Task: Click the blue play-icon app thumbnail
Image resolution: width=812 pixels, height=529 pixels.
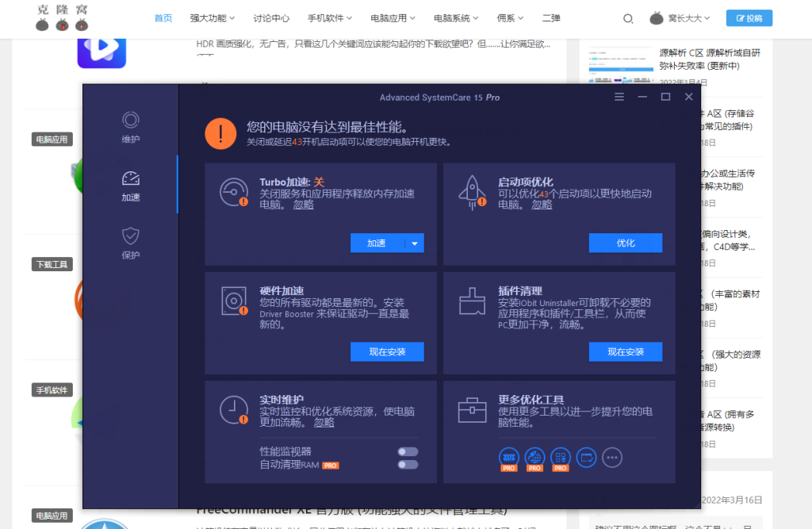Action: (x=101, y=53)
